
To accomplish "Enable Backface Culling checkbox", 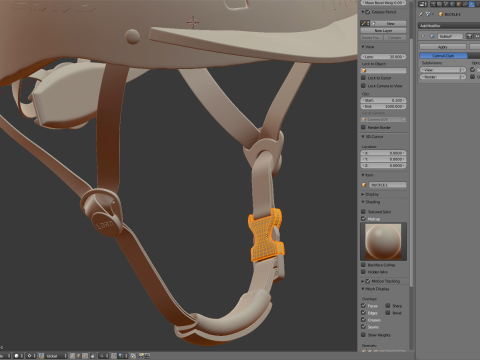I will click(364, 265).
